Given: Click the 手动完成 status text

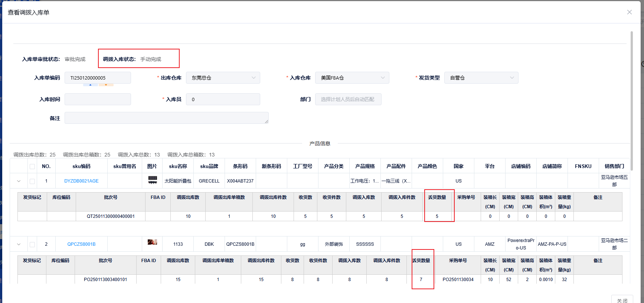Looking at the screenshot, I should [151, 59].
